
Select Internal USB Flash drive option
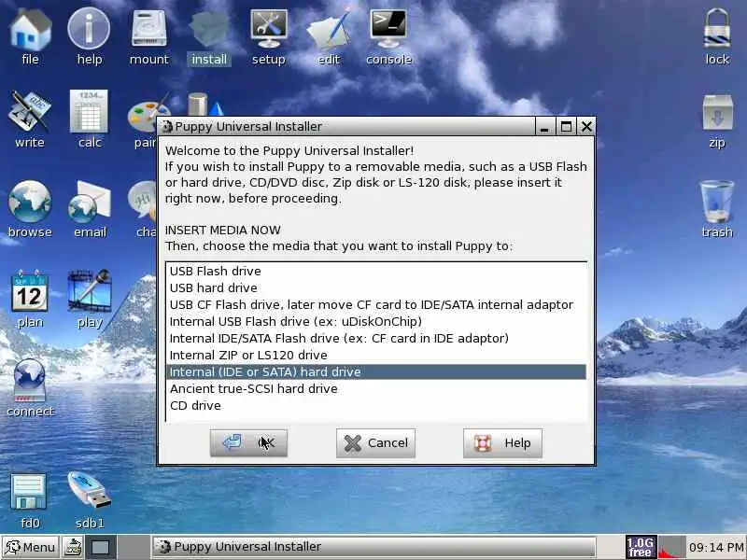[x=376, y=321]
